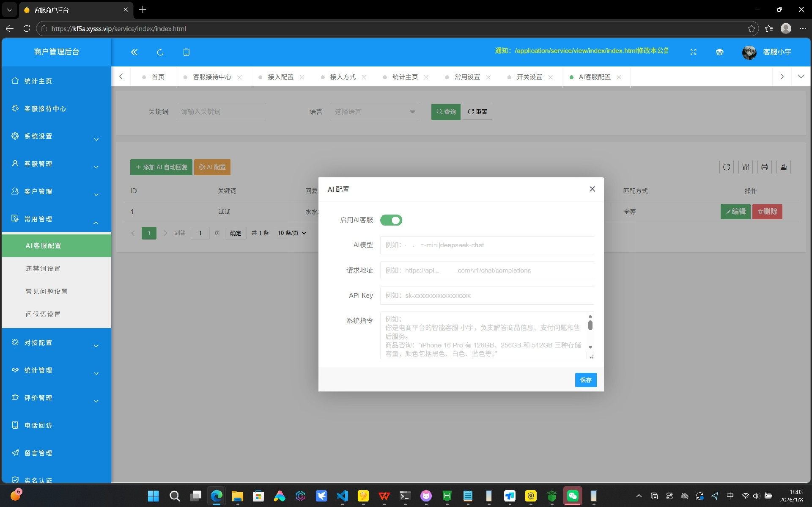This screenshot has height=507, width=812.
Task: Click the blue 保存 button
Action: tap(585, 380)
